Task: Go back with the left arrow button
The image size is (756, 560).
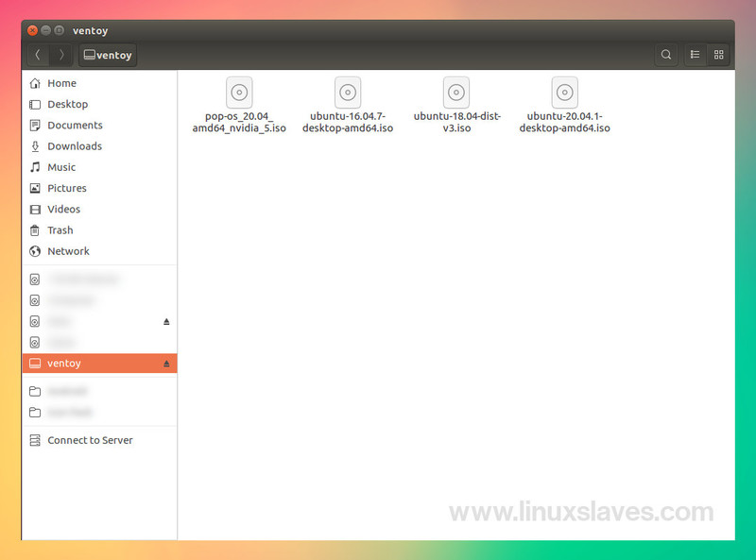Action: 38,55
